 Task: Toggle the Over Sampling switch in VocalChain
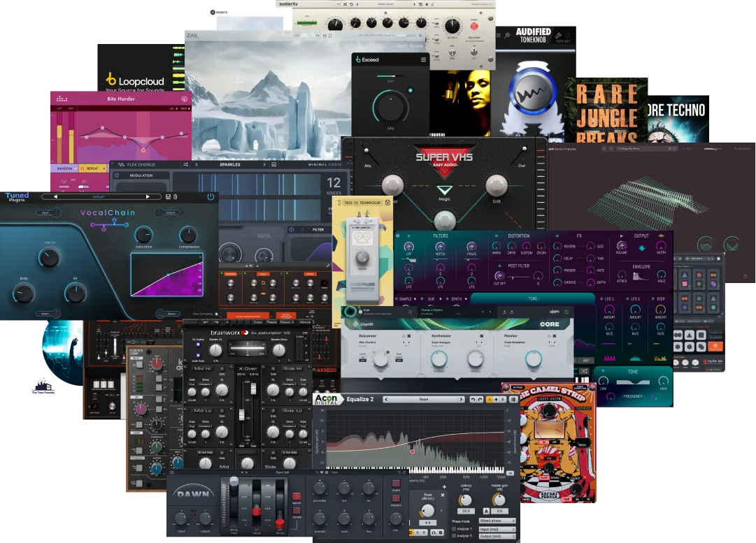point(216,314)
